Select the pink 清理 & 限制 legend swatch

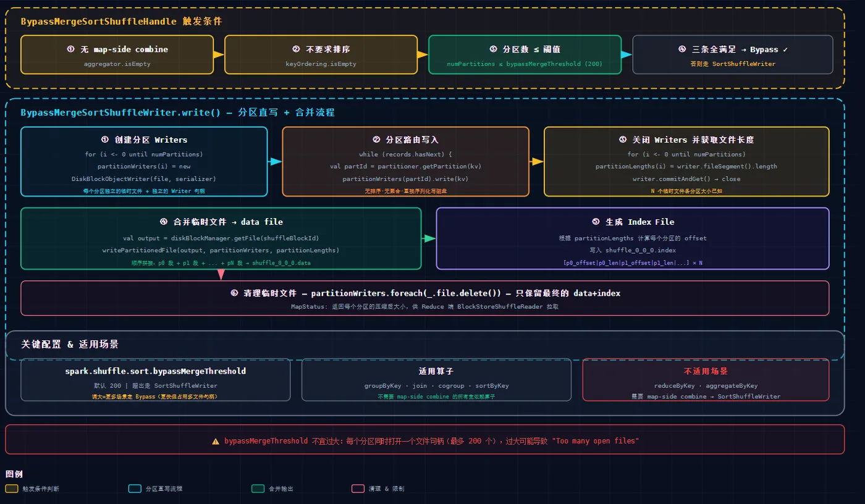358,489
